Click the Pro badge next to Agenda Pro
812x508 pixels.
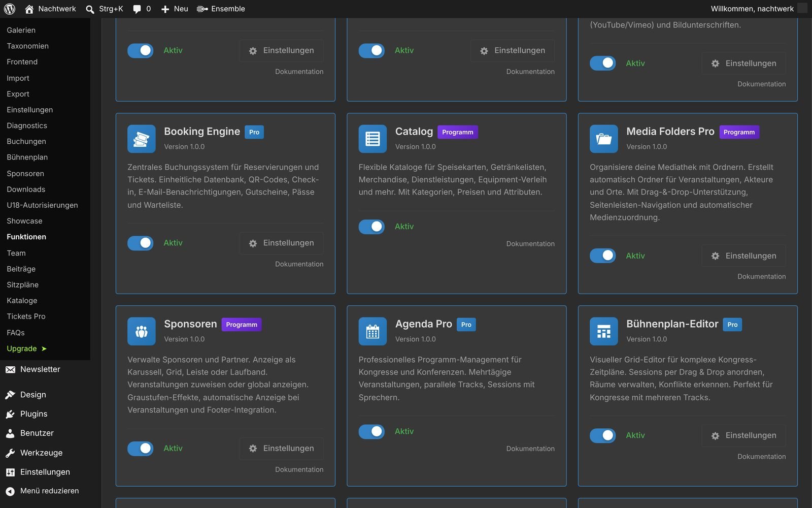coord(466,325)
